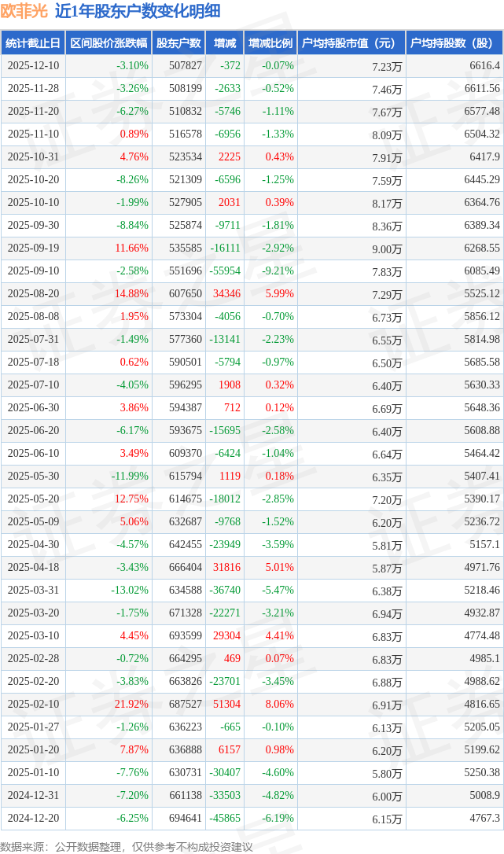Click the 9.00万 average holding value cell
Image resolution: width=504 pixels, height=854 pixels.
pos(387,248)
